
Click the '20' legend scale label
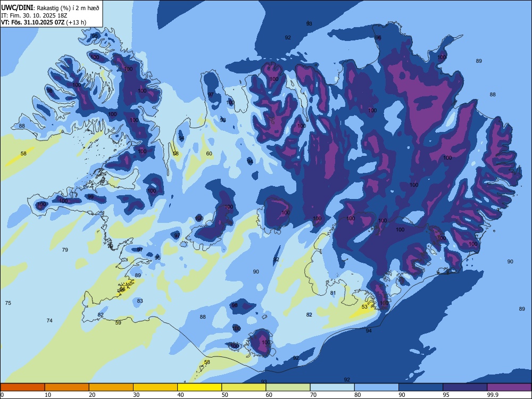point(92,395)
